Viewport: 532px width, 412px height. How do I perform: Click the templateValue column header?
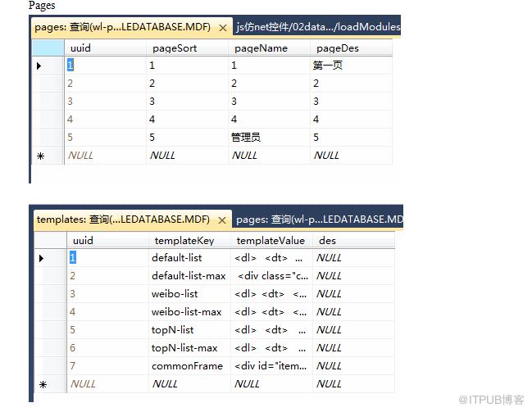pos(271,241)
